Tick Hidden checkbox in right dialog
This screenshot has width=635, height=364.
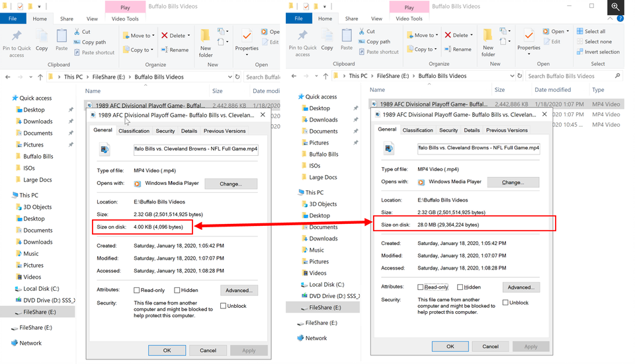click(x=460, y=287)
